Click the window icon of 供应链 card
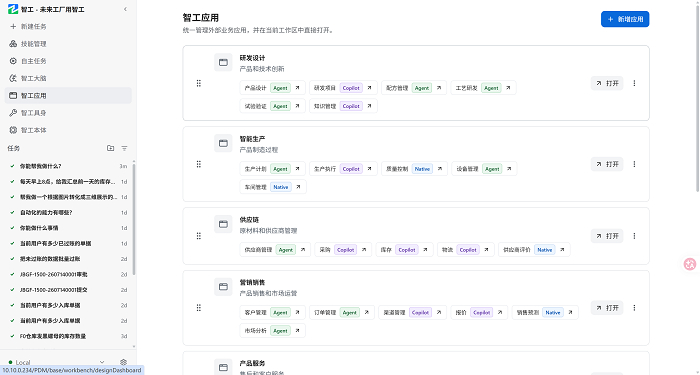 pyautogui.click(x=223, y=224)
